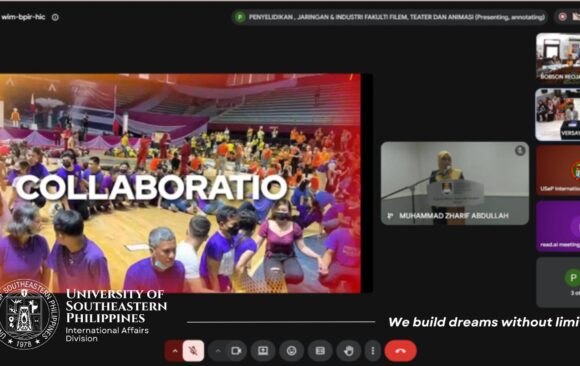Click the Present now screen-share icon

(x=263, y=350)
